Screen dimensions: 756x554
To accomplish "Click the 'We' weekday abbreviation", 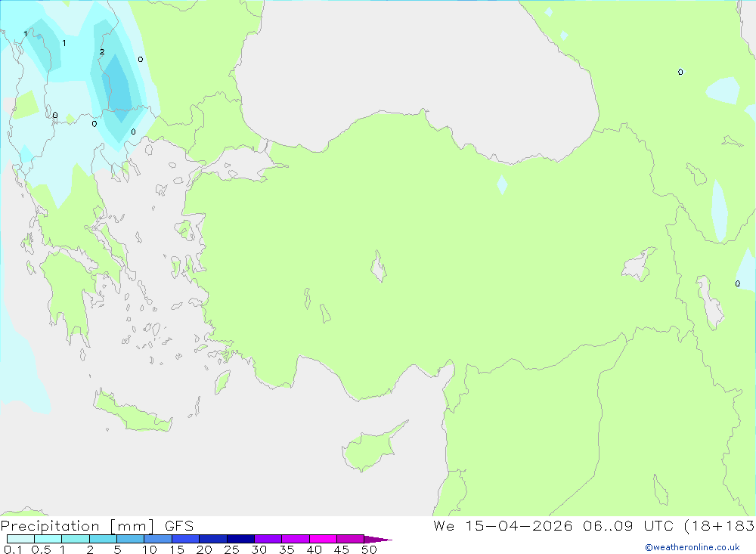I will [x=444, y=526].
